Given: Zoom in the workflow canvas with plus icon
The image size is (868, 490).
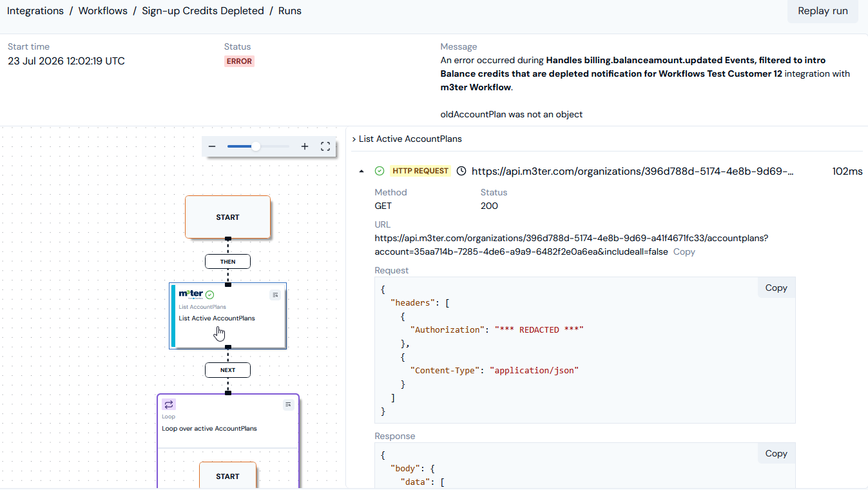Looking at the screenshot, I should (x=305, y=147).
